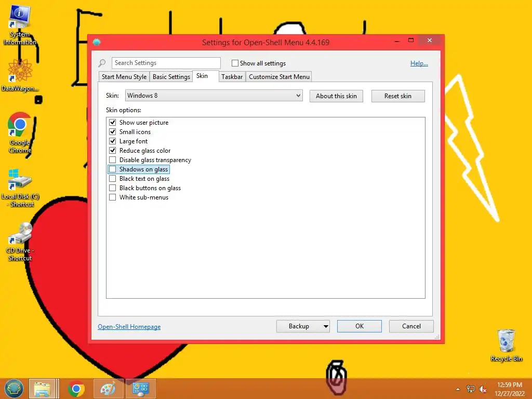
Task: Enable Black text on glass
Action: point(112,179)
